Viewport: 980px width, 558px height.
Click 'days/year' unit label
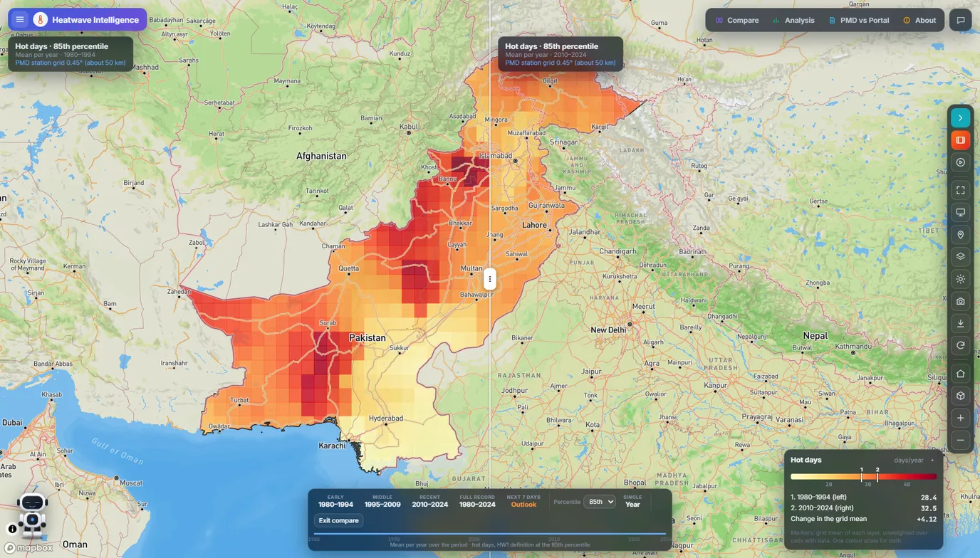pos(909,460)
